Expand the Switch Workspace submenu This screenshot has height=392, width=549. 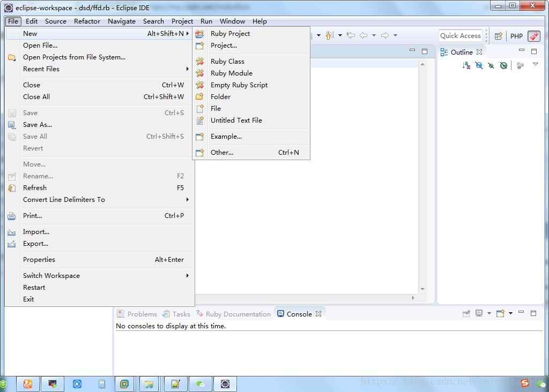coord(100,276)
